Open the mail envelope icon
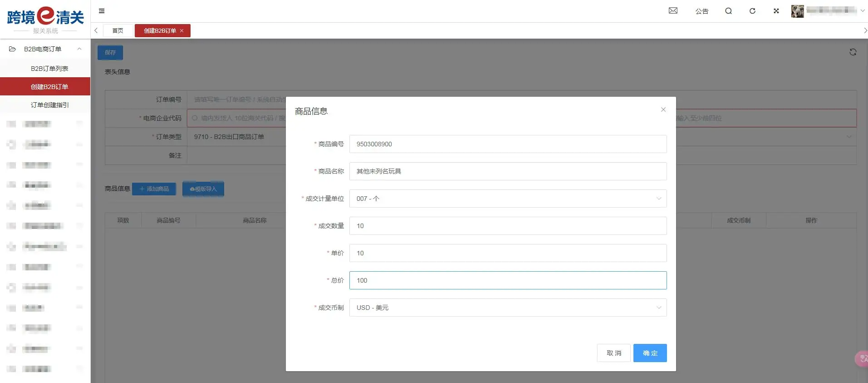 pos(673,11)
